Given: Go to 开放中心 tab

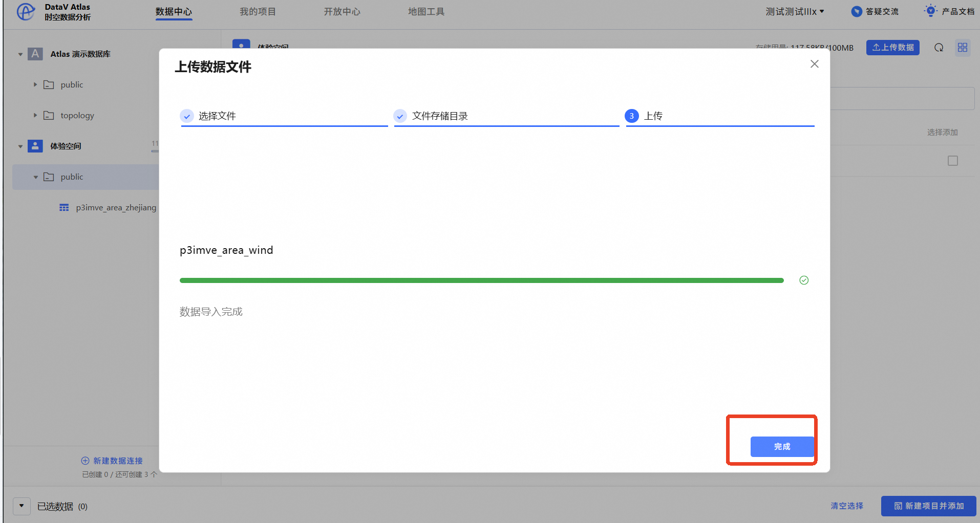Looking at the screenshot, I should 342,11.
